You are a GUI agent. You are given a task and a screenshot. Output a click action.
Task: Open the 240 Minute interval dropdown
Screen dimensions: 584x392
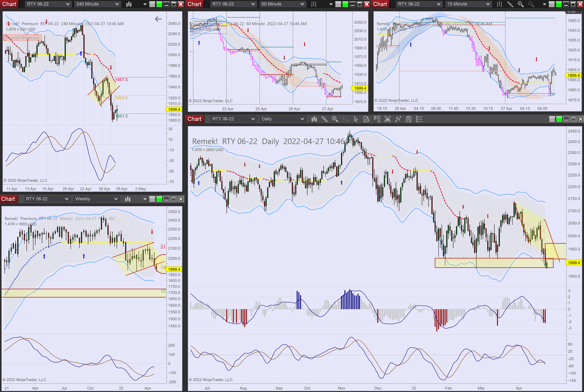(97, 4)
